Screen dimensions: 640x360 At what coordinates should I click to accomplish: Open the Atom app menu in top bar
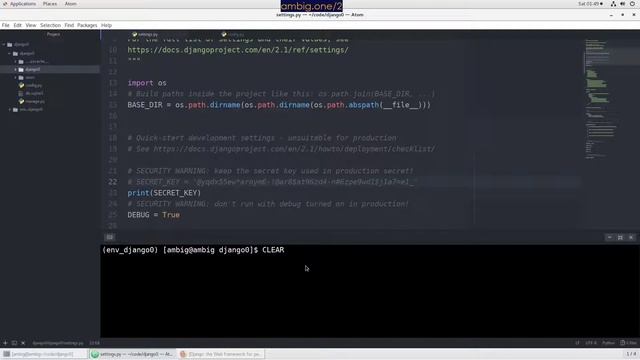(71, 4)
